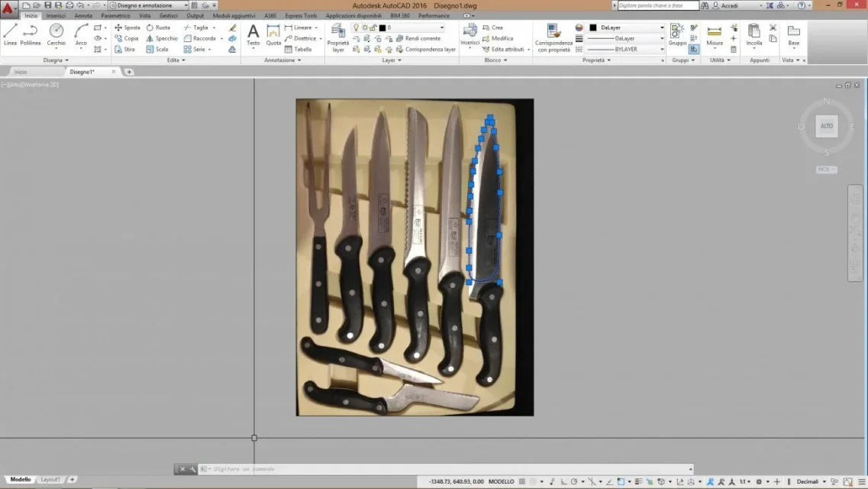The height and width of the screenshot is (489, 868).
Task: Use the Stira stretch tool
Action: 125,50
